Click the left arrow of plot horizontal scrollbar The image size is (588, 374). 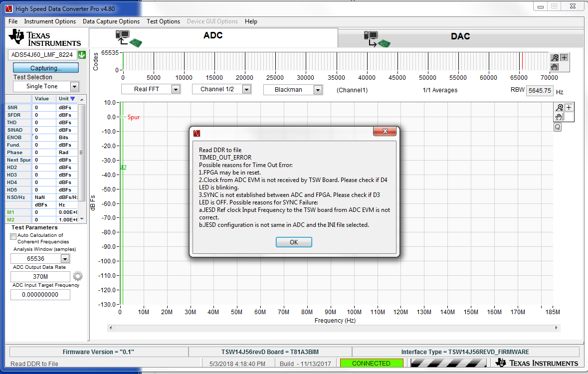tap(111, 328)
